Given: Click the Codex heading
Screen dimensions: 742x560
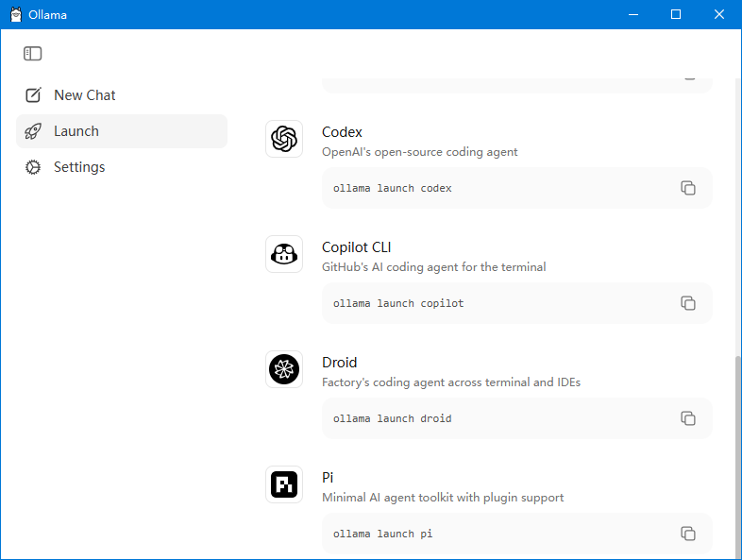Looking at the screenshot, I should 342,132.
